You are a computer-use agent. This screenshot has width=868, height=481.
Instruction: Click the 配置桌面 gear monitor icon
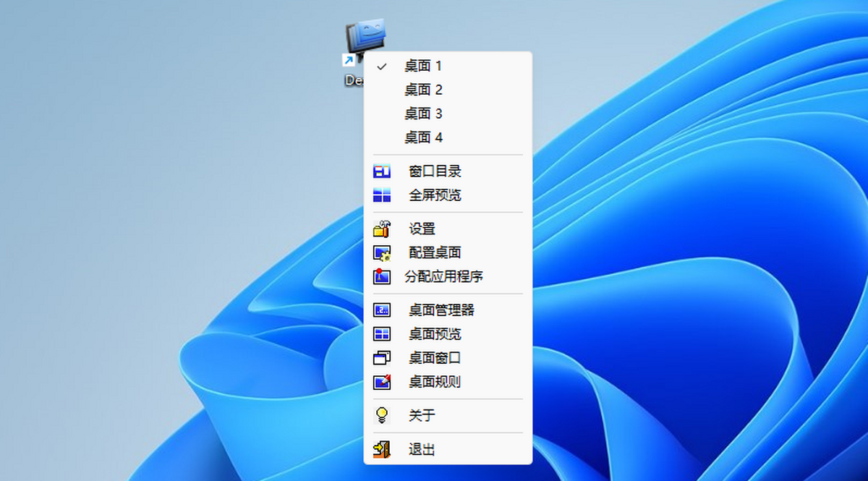(382, 253)
